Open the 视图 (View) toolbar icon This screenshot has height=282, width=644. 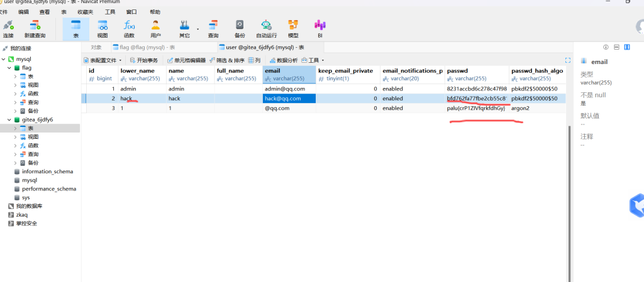pyautogui.click(x=103, y=28)
